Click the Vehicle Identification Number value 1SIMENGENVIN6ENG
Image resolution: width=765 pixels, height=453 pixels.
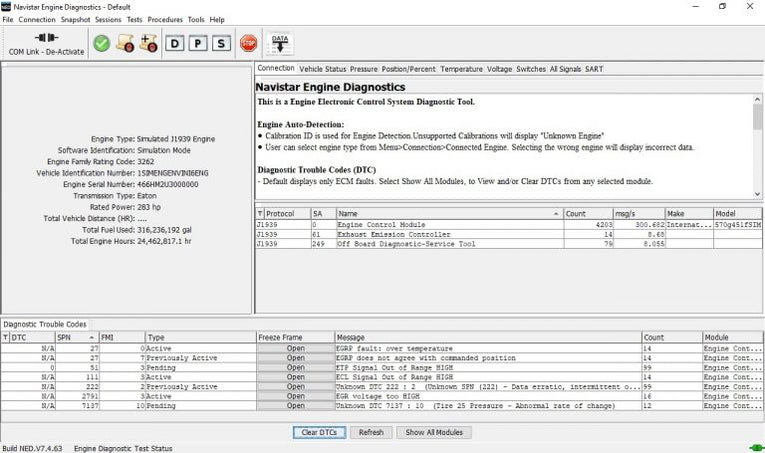173,173
